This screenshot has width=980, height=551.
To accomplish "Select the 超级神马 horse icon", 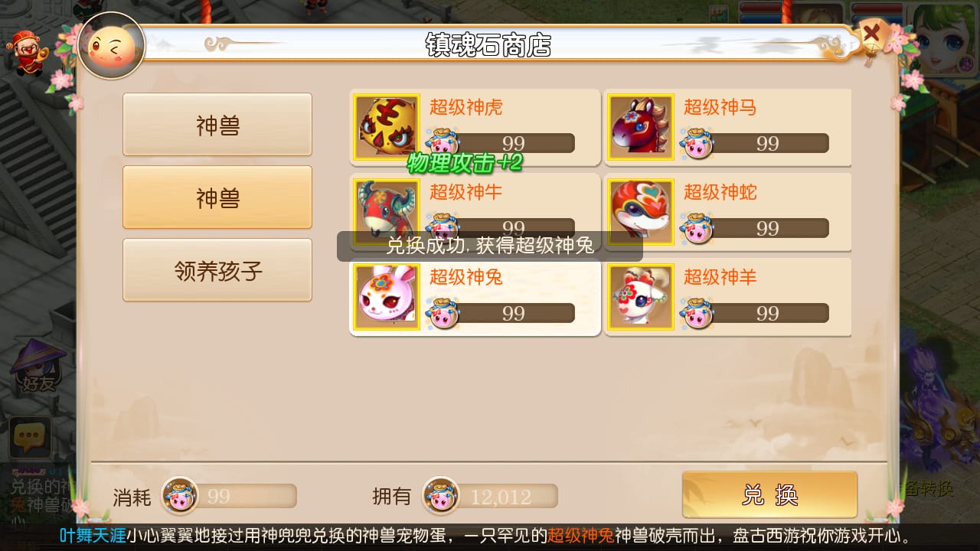I will coord(641,127).
